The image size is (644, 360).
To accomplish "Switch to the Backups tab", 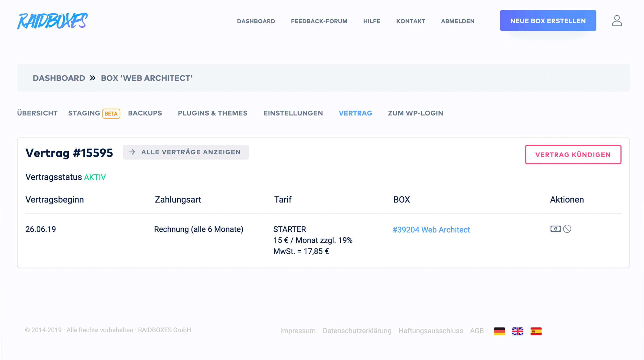I will (x=145, y=113).
